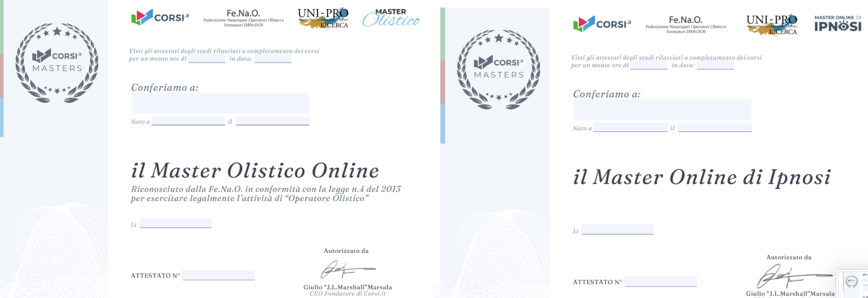Click 'CEO Fondatore di Corsi.it' text
The image size is (868, 298).
coord(347,294)
